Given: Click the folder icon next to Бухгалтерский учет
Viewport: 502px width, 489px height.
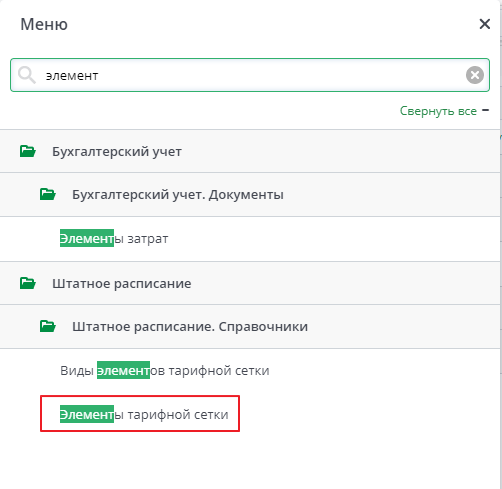Looking at the screenshot, I should pyautogui.click(x=28, y=151).
